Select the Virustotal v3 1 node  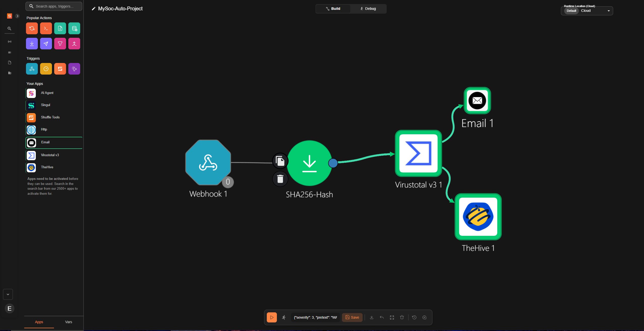click(x=418, y=153)
